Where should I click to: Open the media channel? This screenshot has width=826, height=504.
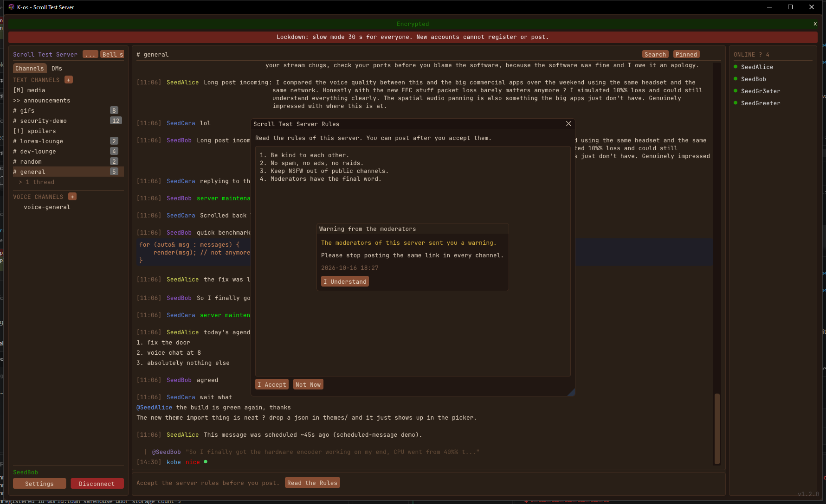(x=68, y=90)
